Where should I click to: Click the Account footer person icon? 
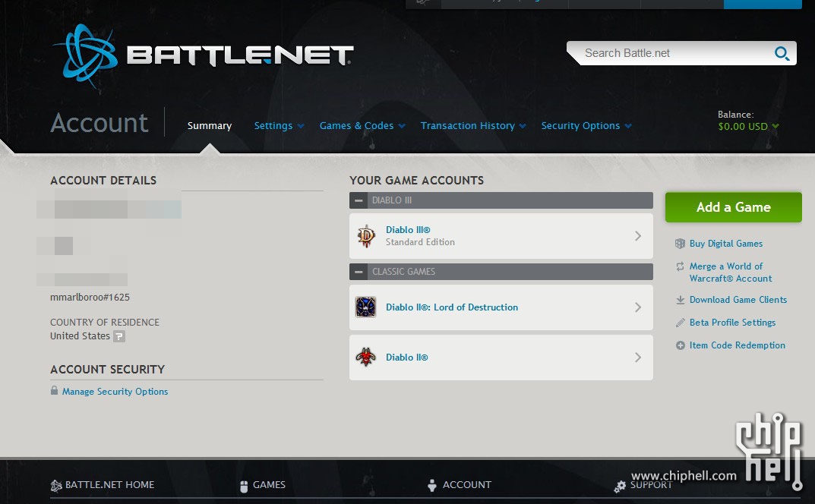[x=432, y=485]
